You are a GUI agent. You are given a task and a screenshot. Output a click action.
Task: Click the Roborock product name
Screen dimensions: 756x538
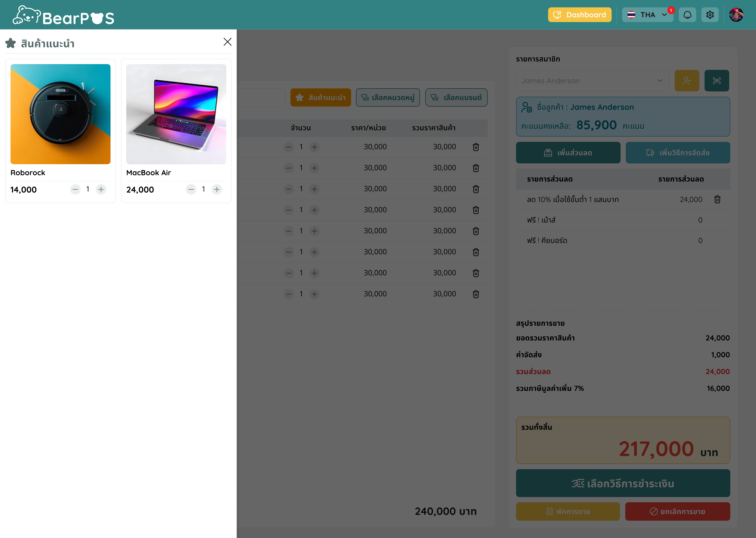28,173
